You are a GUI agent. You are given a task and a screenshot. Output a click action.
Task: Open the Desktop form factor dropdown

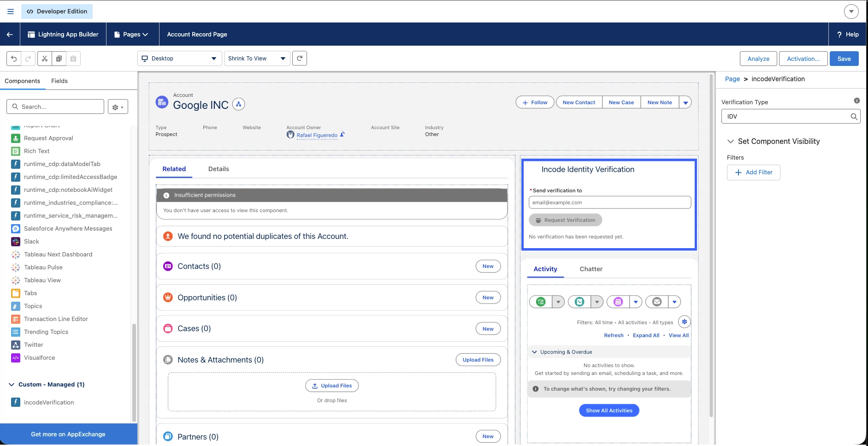pyautogui.click(x=180, y=59)
